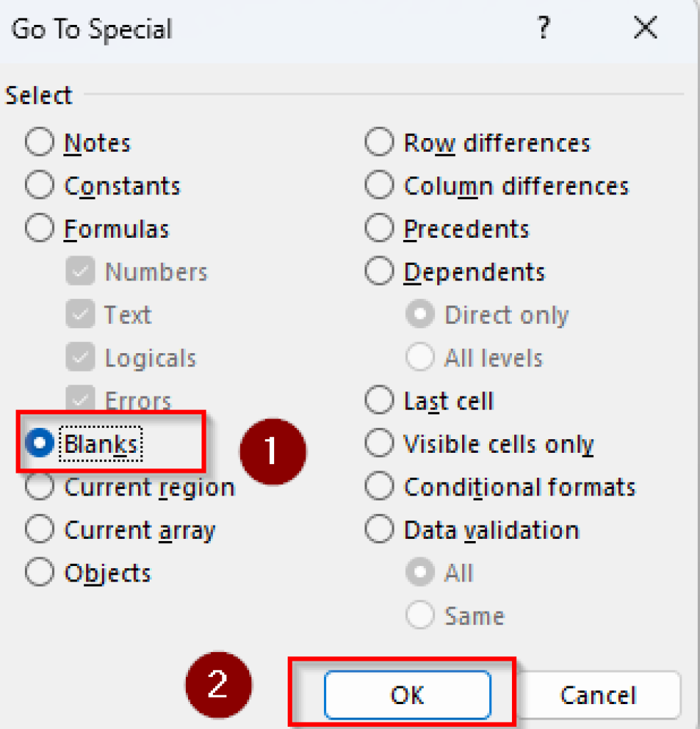
Task: Select Visible cells only
Action: coord(379,443)
